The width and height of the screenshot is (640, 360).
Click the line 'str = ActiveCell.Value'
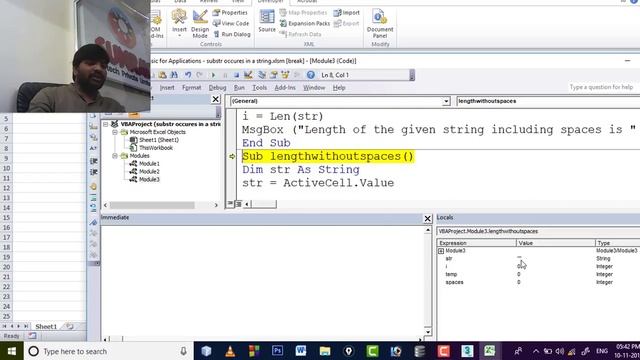(x=318, y=183)
